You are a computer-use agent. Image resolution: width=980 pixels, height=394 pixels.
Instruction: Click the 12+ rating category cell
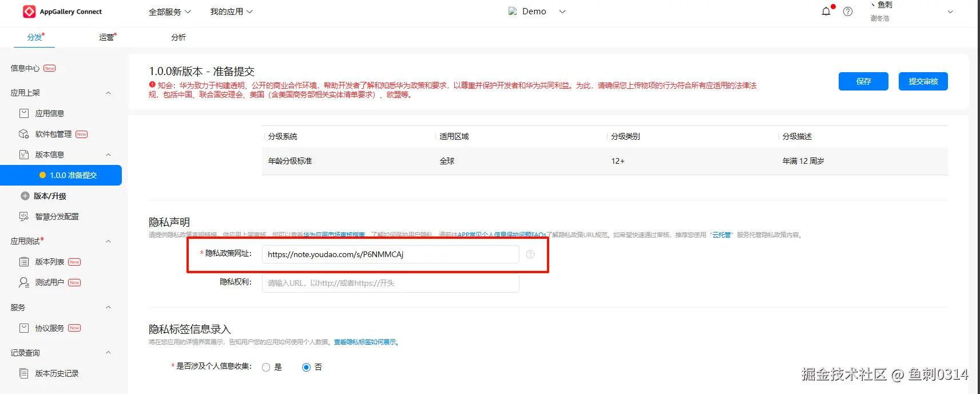(618, 161)
